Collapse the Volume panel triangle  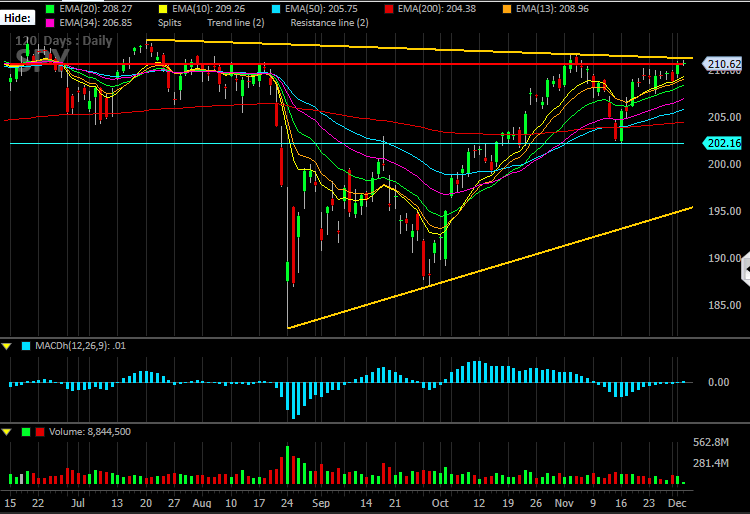click(7, 432)
